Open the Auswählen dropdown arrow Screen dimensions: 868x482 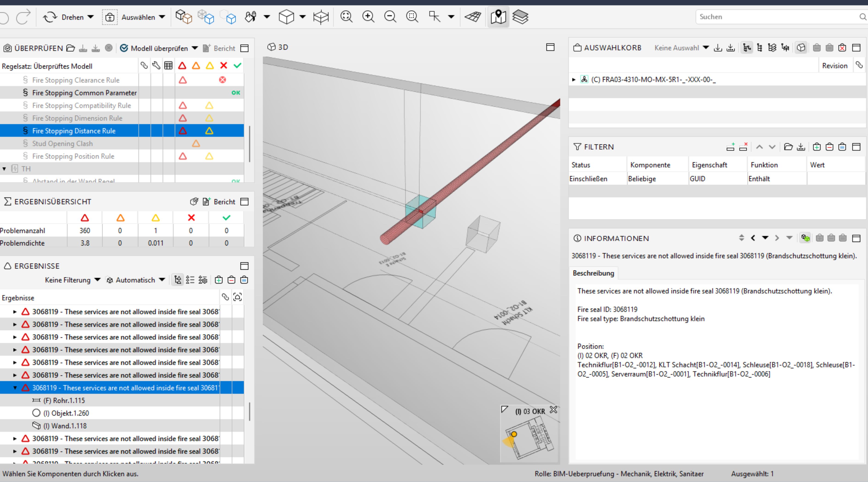[x=162, y=17]
